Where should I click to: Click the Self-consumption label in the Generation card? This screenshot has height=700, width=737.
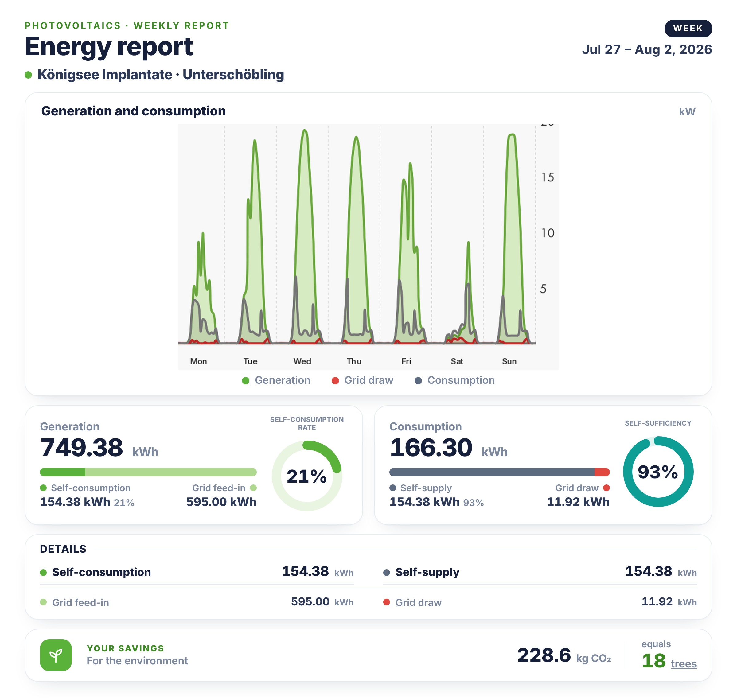click(x=91, y=488)
